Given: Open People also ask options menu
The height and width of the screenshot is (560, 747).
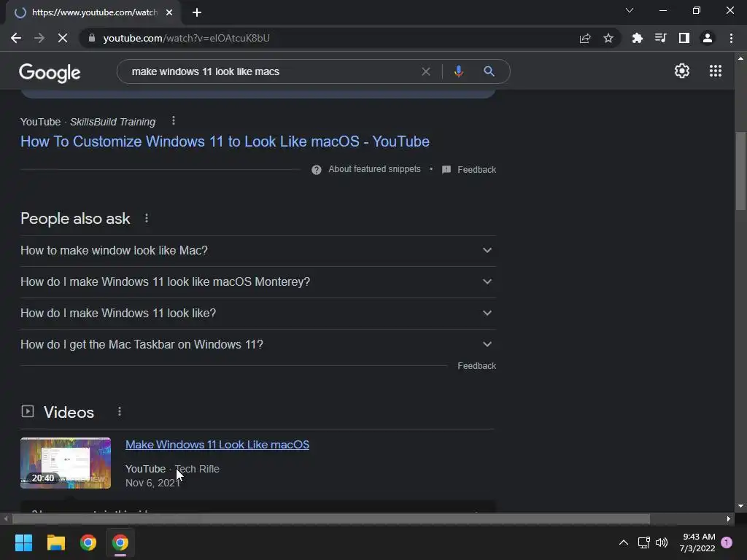Looking at the screenshot, I should pos(146,218).
